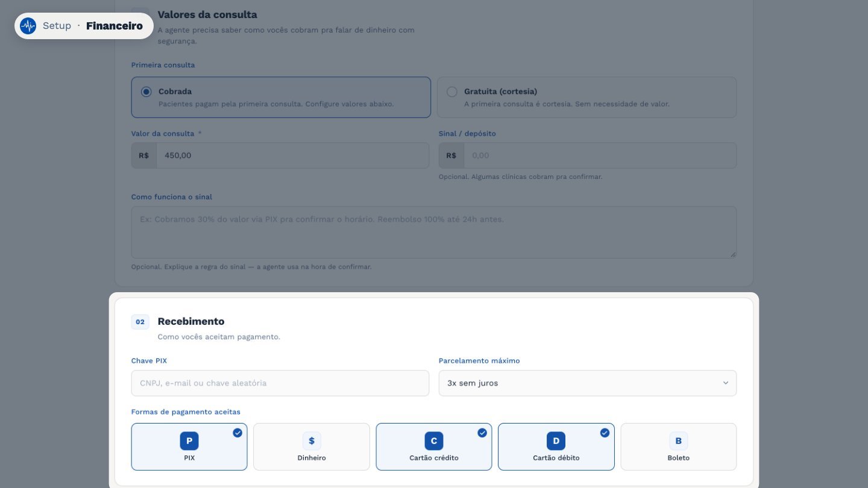Image resolution: width=868 pixels, height=488 pixels.
Task: Uncheck the Cartão crédito checkmark
Action: tap(482, 433)
